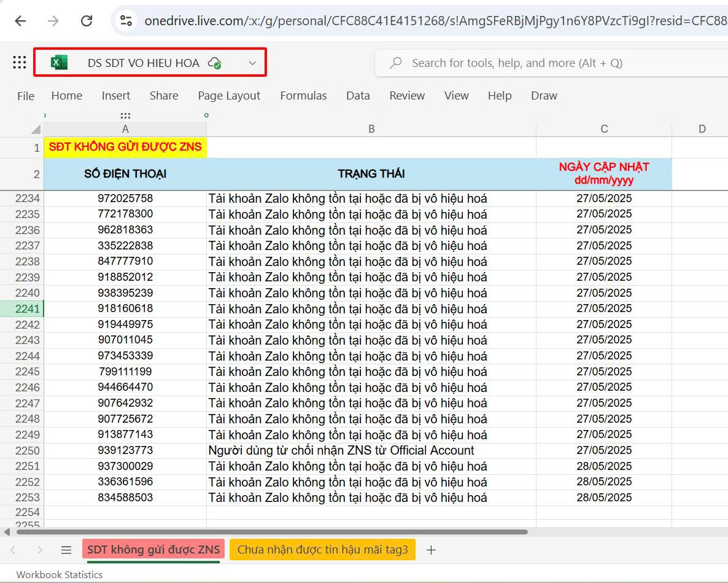Screen dimensions: 728x583
Task: Switch to the Draw tab
Action: pos(544,96)
